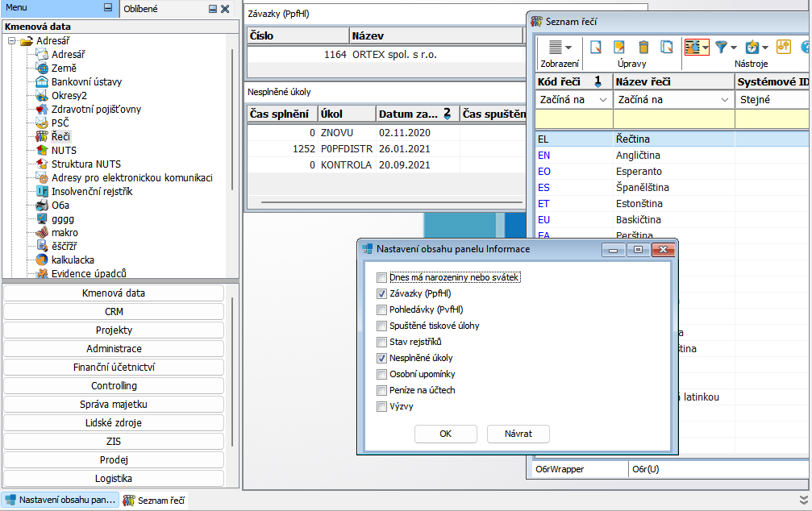
Task: Open Bankovní ústavy in the tree
Action: tap(85, 81)
